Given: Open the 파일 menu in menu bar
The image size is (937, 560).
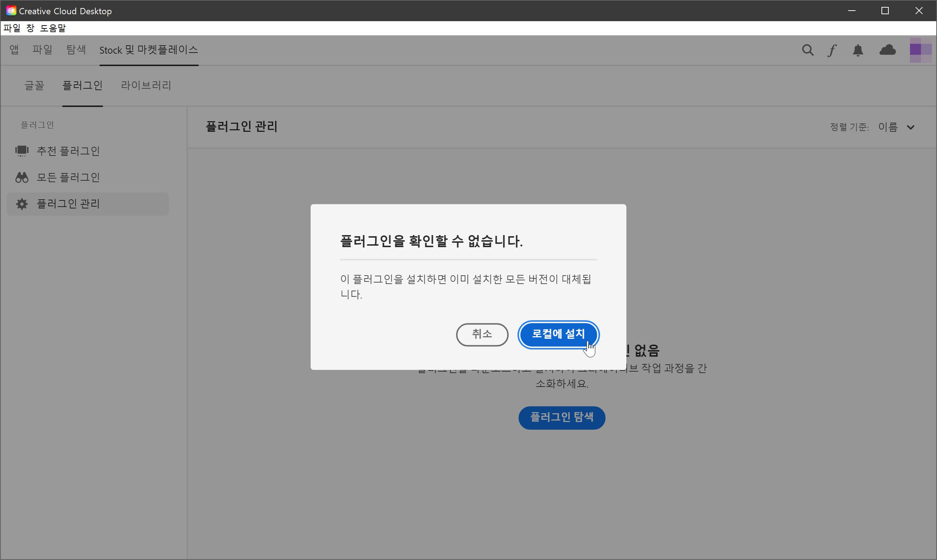Looking at the screenshot, I should tap(12, 28).
